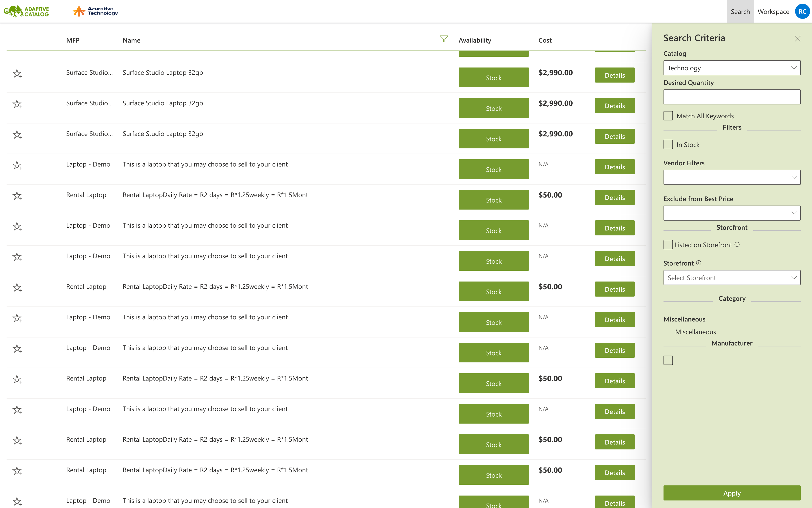
Task: Select the indented Miscellaneous subcategory
Action: point(695,332)
